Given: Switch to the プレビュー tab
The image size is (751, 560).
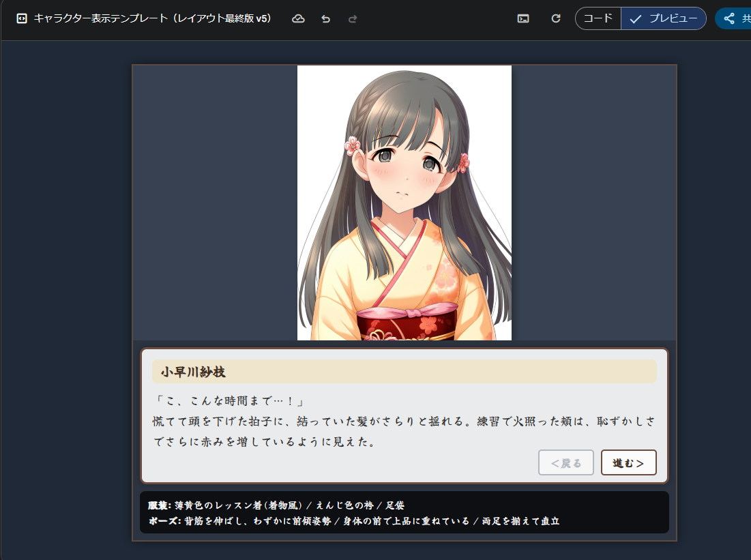Looking at the screenshot, I should (664, 18).
